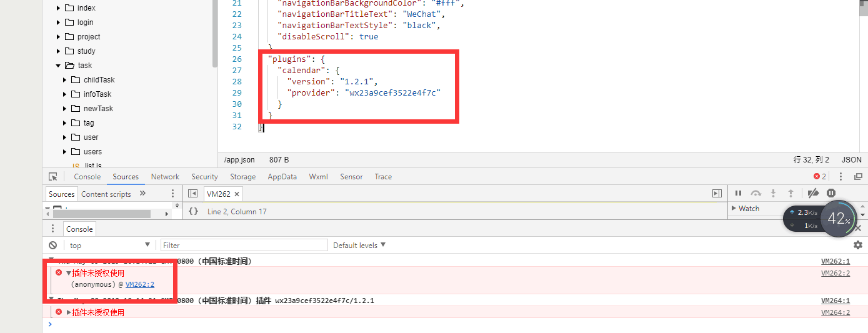Click the 行 32, 列 2 cursor position
The width and height of the screenshot is (868, 333).
(811, 160)
